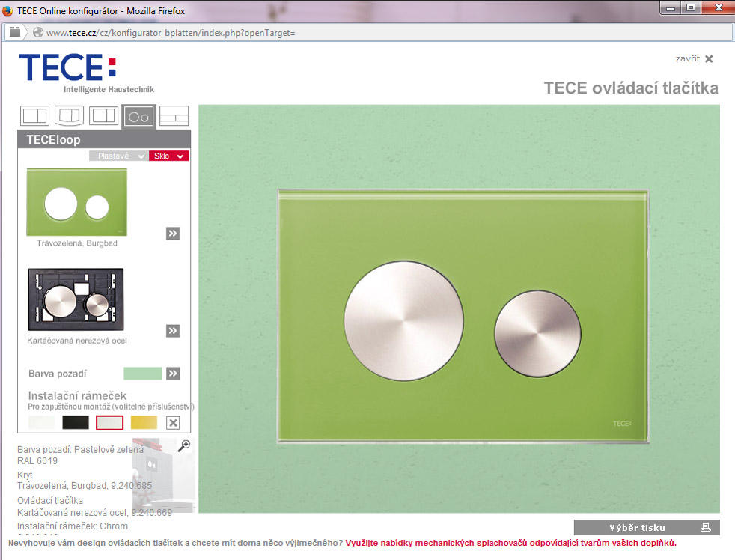Click the Barva pozadí green color swatch

tap(142, 374)
